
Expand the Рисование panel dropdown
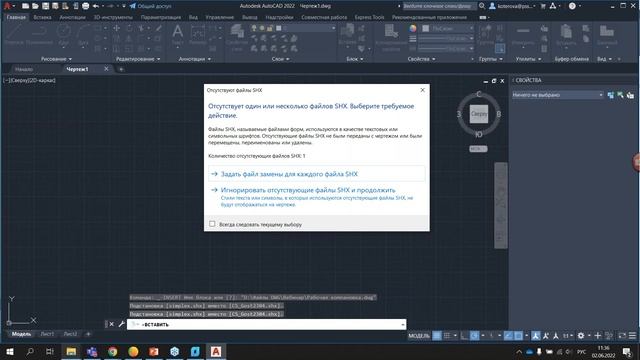(56, 59)
